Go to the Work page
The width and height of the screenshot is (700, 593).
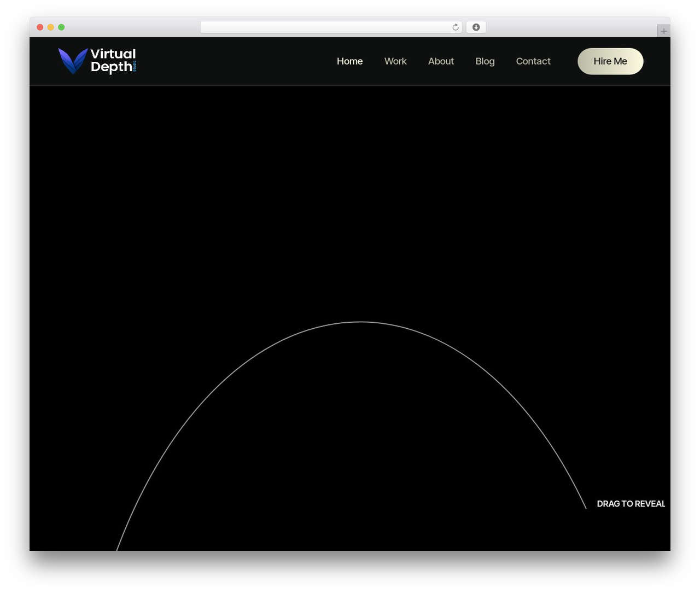[395, 61]
